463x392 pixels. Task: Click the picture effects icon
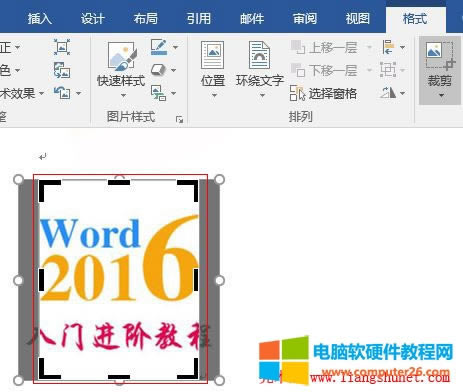click(158, 70)
